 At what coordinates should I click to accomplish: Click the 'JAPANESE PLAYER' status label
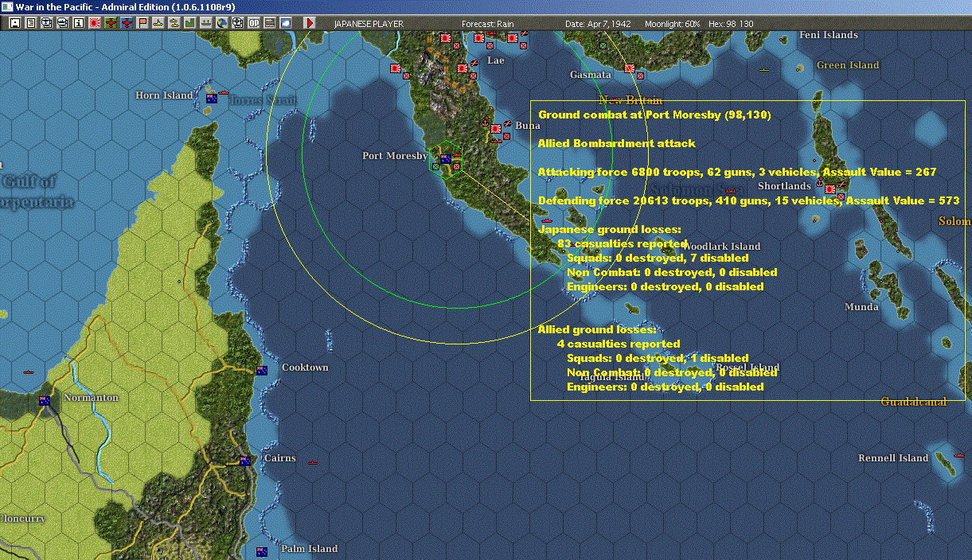[x=369, y=24]
